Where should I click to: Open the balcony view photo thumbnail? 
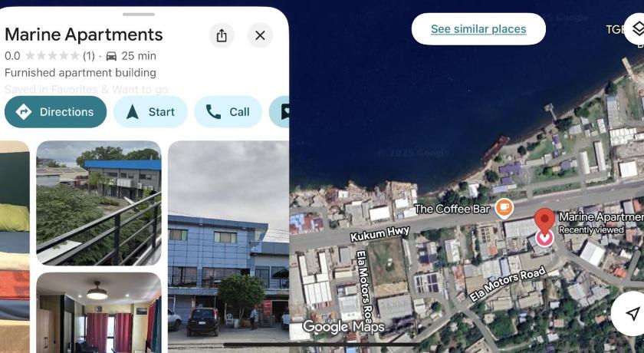click(x=99, y=203)
